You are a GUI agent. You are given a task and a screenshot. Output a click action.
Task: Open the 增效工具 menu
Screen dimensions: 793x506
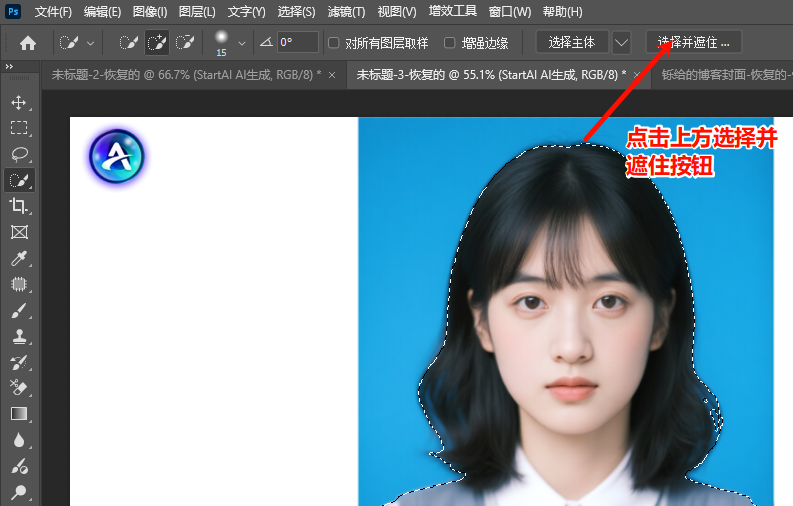(453, 11)
